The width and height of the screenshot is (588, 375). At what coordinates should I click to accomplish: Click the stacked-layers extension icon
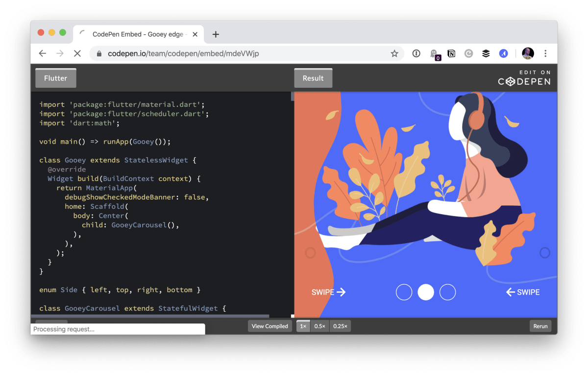[486, 53]
